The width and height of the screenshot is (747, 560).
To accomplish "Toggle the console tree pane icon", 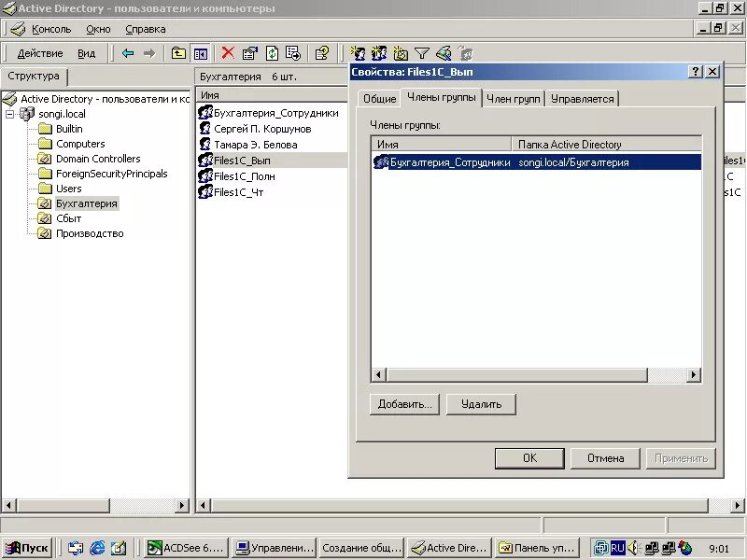I will pos(201,53).
